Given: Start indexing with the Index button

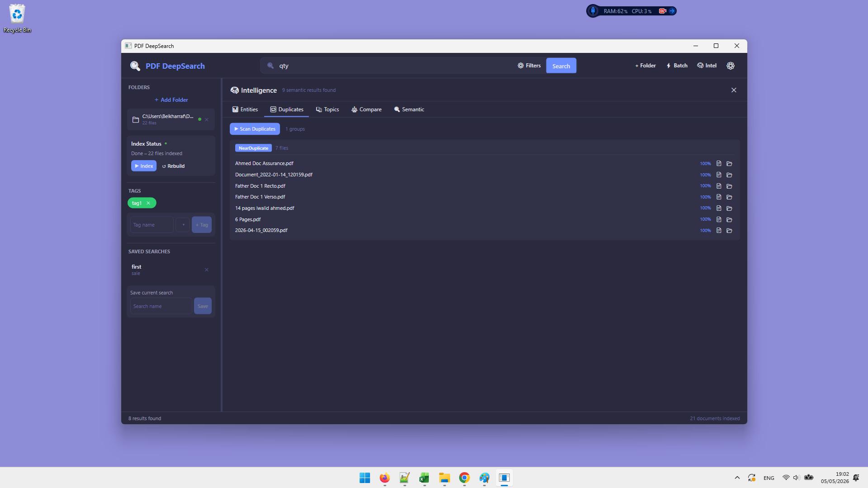Looking at the screenshot, I should 144,166.
